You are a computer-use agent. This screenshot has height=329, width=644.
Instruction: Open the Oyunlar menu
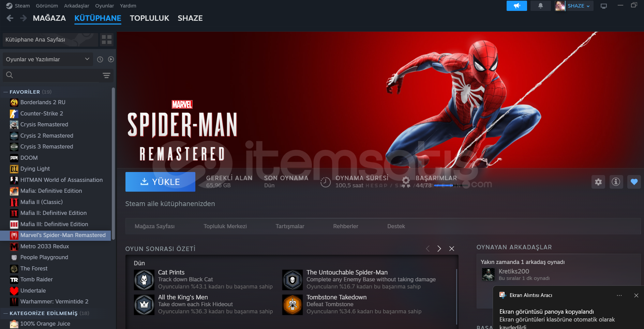coord(105,6)
